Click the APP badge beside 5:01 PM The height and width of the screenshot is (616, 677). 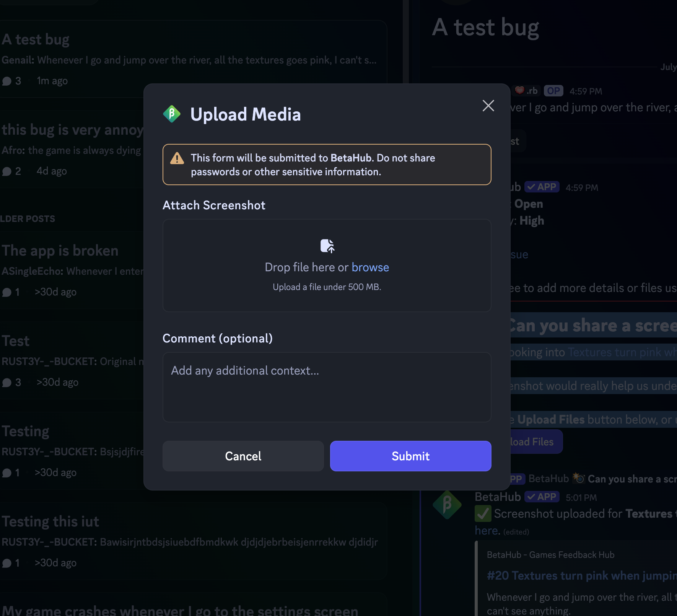pos(542,497)
